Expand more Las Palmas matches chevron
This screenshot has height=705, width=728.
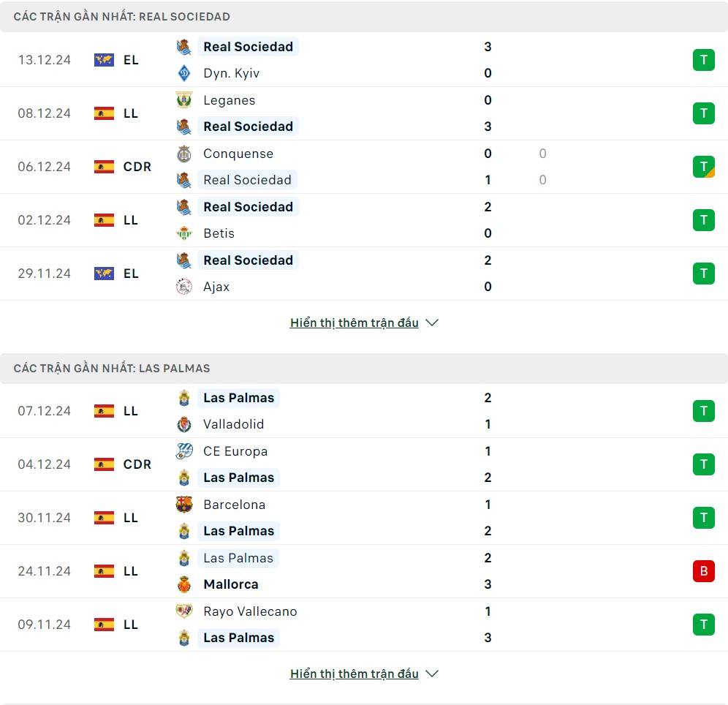[x=432, y=674]
